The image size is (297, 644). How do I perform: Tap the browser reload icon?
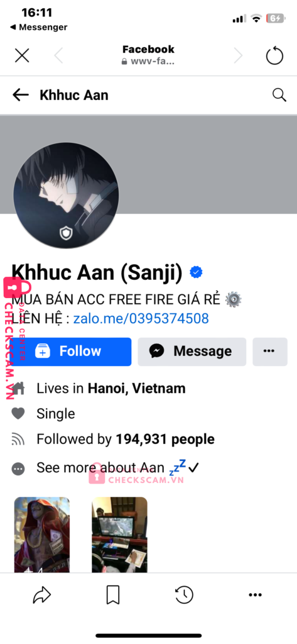[x=274, y=55]
